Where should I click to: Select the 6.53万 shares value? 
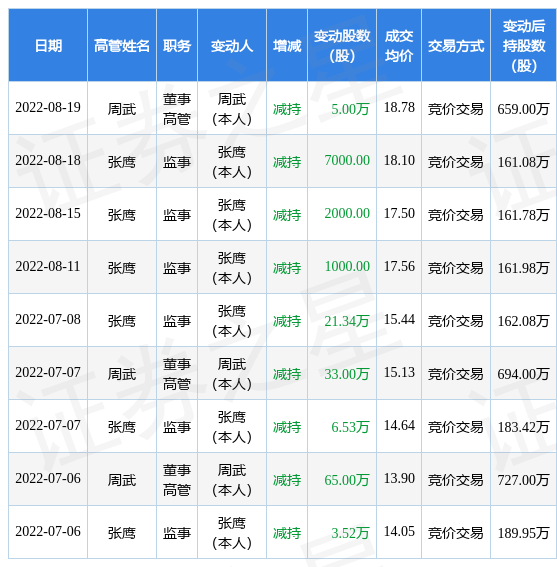tap(350, 427)
